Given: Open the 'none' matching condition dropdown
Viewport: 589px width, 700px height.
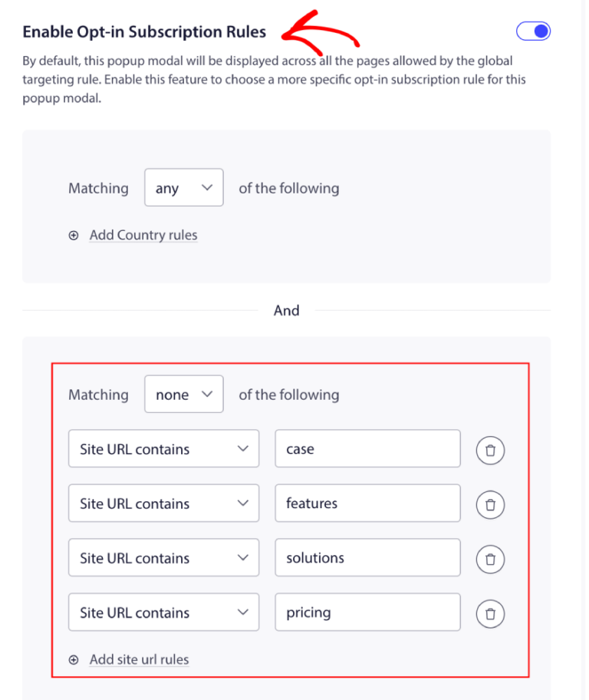Looking at the screenshot, I should tap(183, 394).
